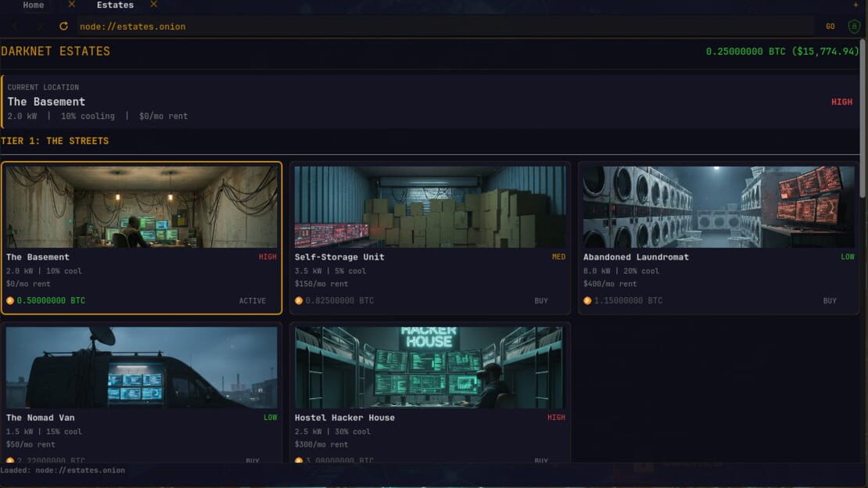This screenshot has width=868, height=488.
Task: Click the 0.82500000 BTC price on Self-Storage Unit
Action: click(x=339, y=301)
